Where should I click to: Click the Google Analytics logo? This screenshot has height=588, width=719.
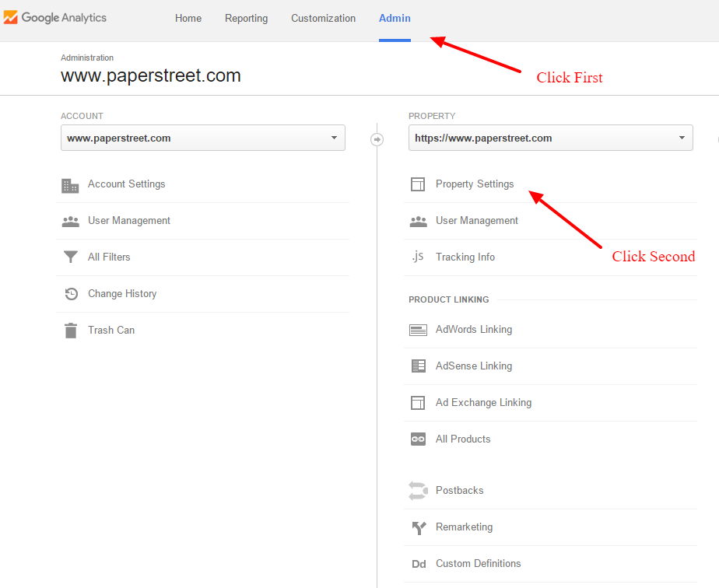[55, 18]
